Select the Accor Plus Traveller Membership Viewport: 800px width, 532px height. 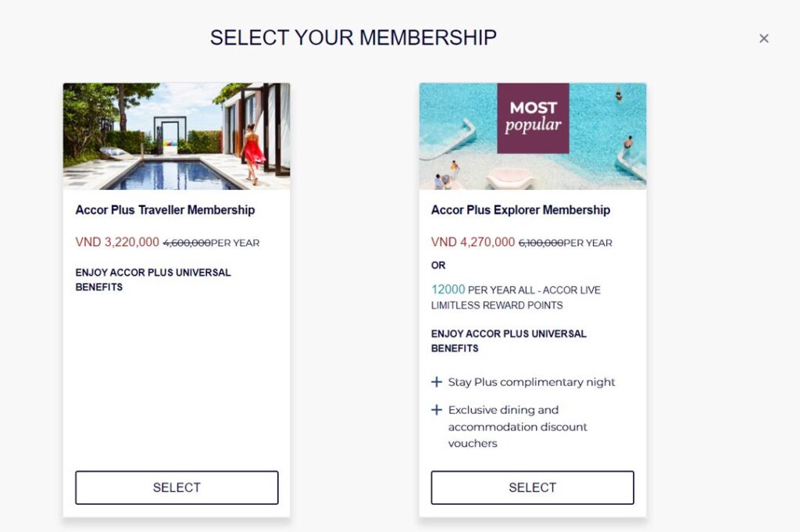pyautogui.click(x=176, y=487)
